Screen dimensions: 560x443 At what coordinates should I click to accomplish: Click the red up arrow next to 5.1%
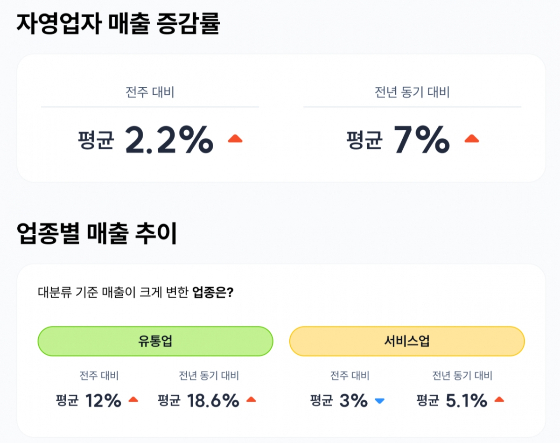(499, 399)
